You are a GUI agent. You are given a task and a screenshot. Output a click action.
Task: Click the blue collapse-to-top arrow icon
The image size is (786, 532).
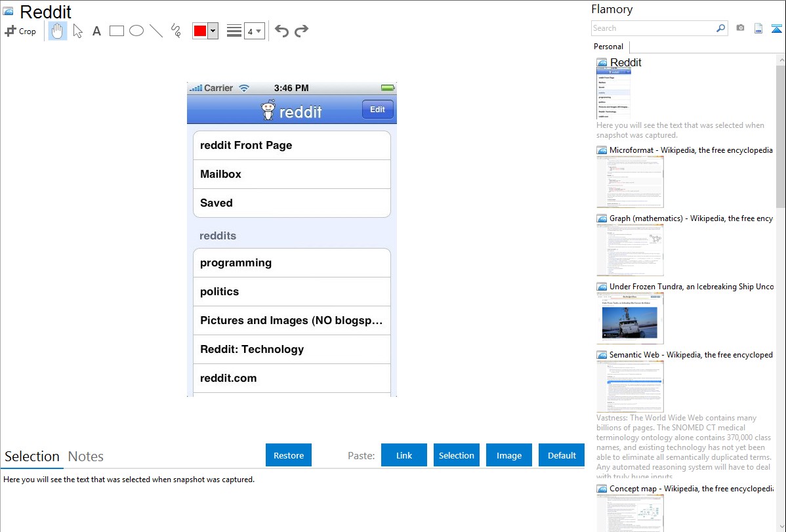776,28
